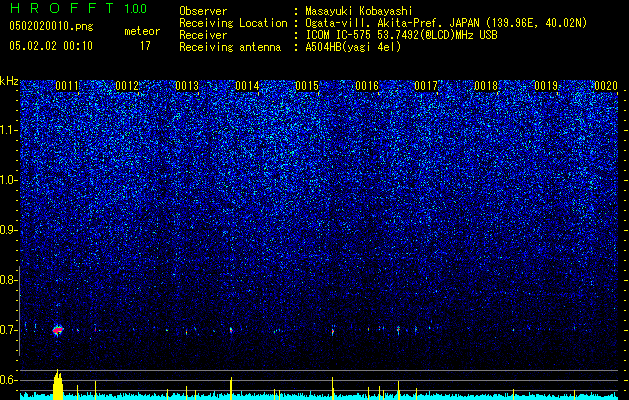Click the 0013 time marker
Viewport: 629px width, 400px height.
(x=187, y=86)
